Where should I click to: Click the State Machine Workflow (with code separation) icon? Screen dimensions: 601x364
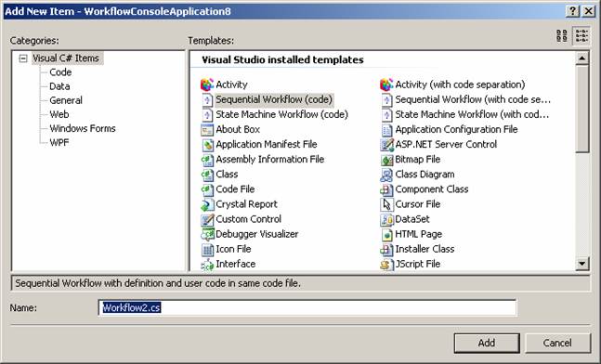(x=386, y=114)
